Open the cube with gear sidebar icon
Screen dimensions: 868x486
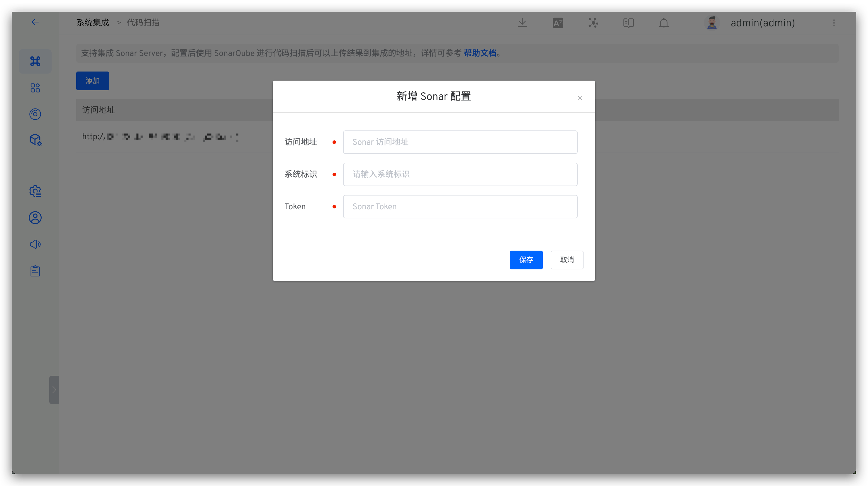tap(35, 140)
